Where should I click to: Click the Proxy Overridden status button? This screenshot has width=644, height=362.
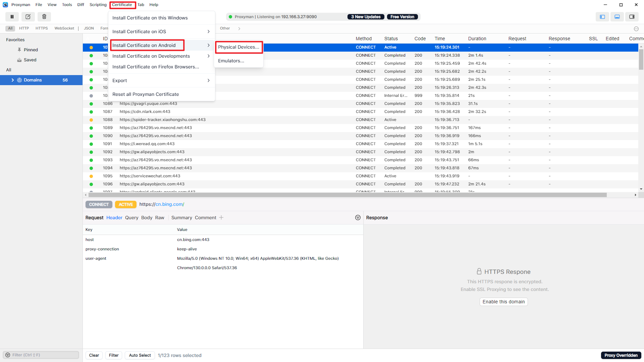(x=621, y=355)
